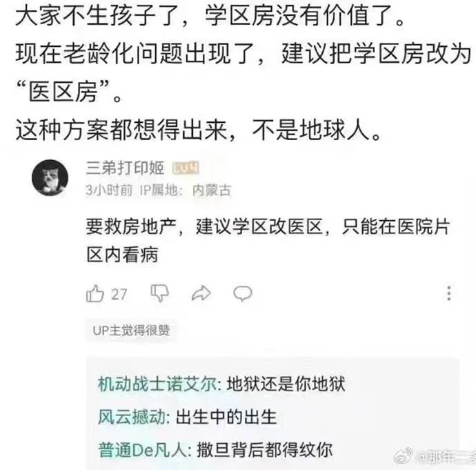Click the IP属地 内蒙古 label

[x=186, y=190]
